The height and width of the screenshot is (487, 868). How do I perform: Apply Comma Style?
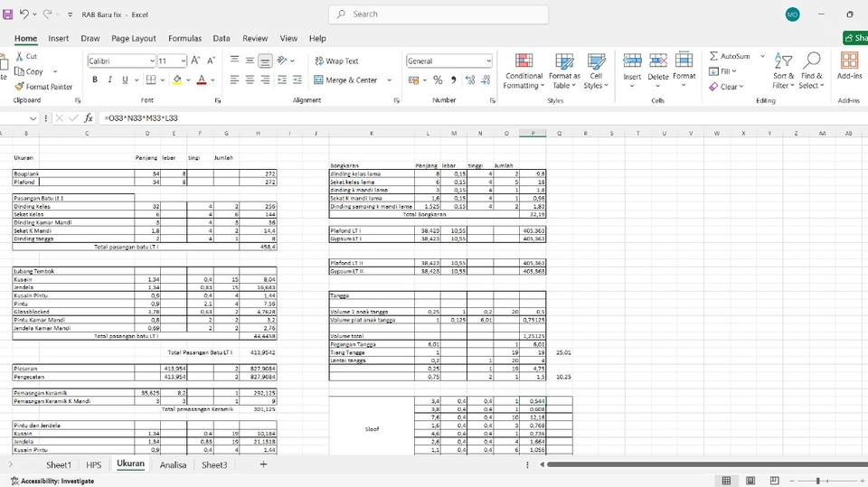[453, 80]
